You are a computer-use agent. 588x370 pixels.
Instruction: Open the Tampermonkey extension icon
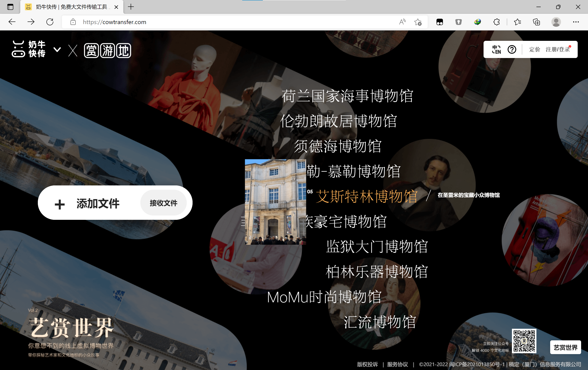pos(439,22)
